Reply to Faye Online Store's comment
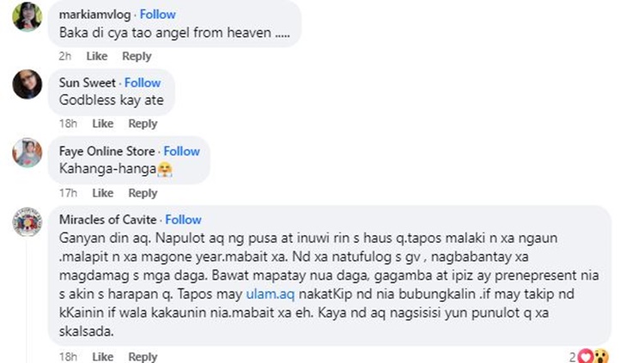The width and height of the screenshot is (644, 363). 143,193
